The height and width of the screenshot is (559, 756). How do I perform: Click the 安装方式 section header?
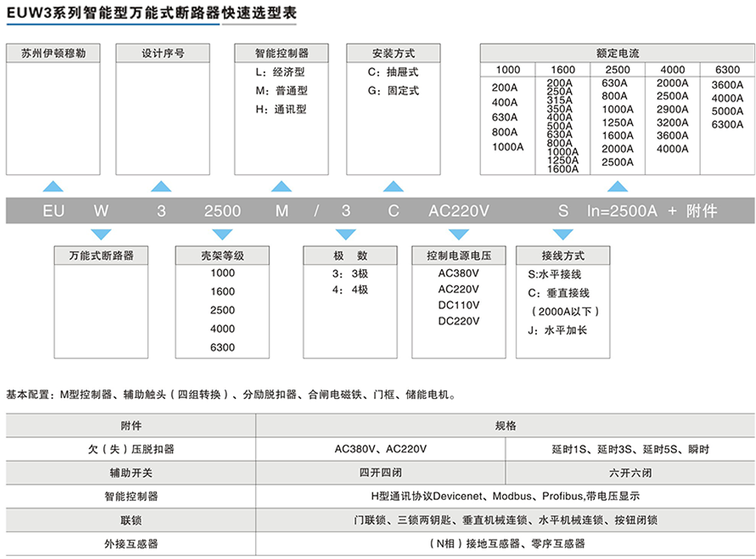(392, 53)
